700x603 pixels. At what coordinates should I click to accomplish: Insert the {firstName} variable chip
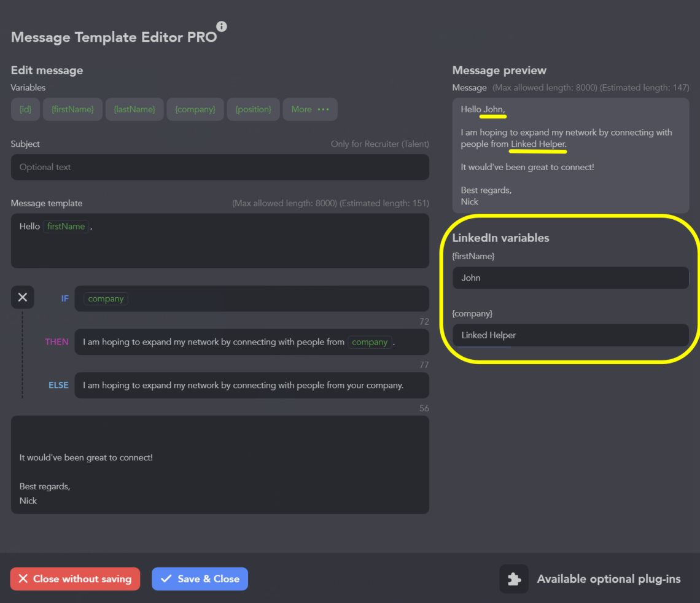[72, 109]
